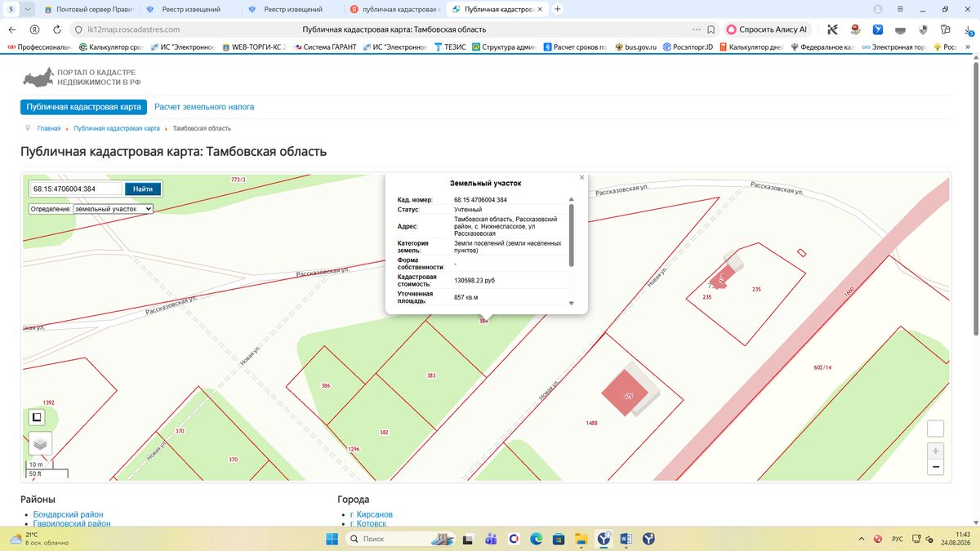Click the Найти search button
The width and height of the screenshot is (980, 551).
coord(143,189)
